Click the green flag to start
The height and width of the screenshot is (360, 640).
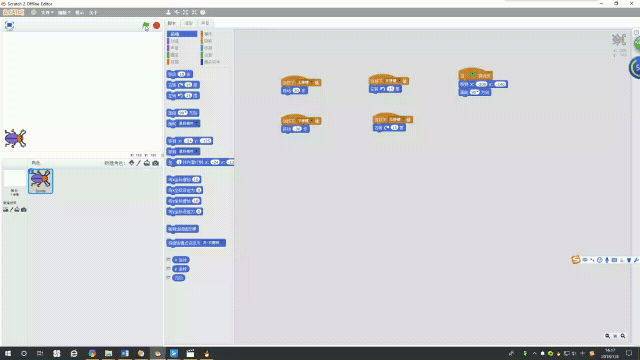tap(146, 25)
